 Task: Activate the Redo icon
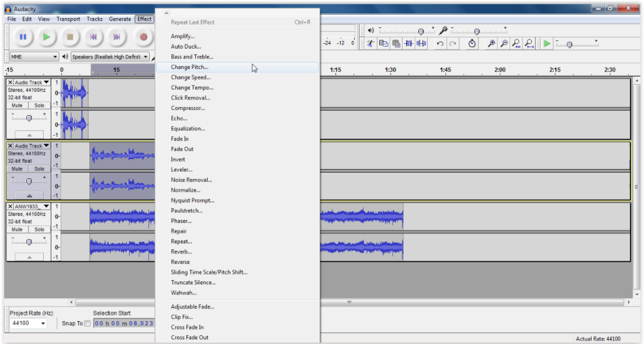point(452,43)
